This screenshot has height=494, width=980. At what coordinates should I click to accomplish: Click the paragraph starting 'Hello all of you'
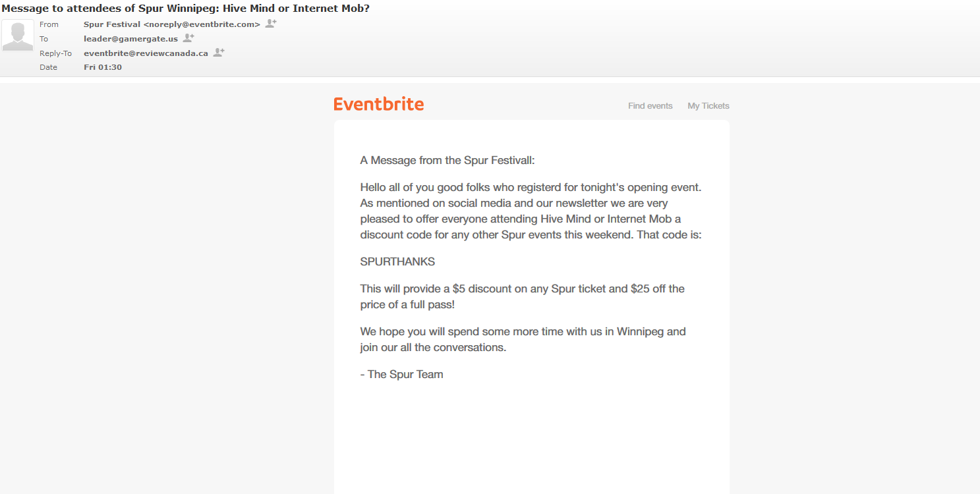pyautogui.click(x=531, y=211)
